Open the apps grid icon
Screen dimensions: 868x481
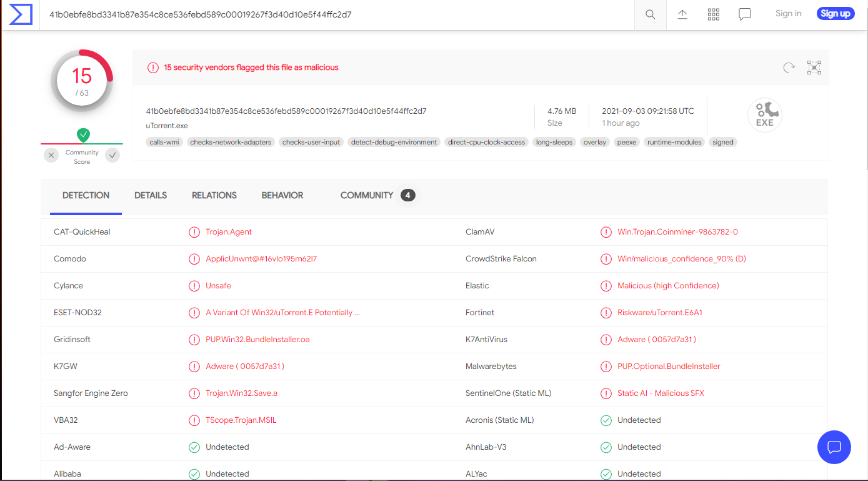pos(714,14)
